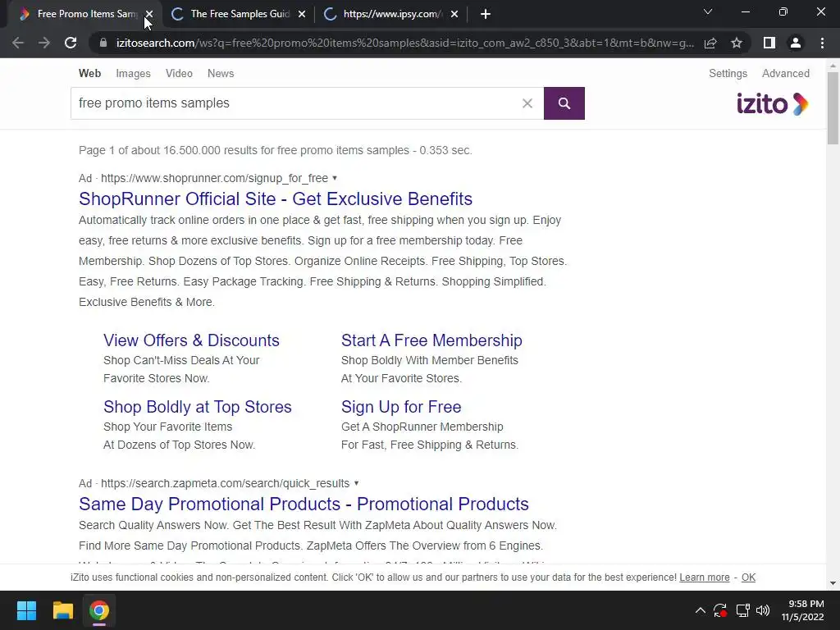Open search Settings
840x630 pixels.
coord(728,73)
